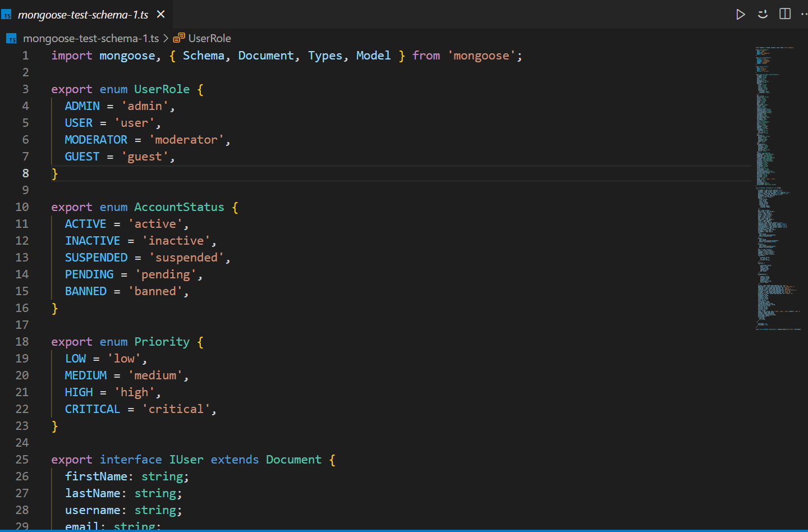Click line number 10 in the gutter
Viewport: 808px width, 532px height.
pyautogui.click(x=22, y=207)
